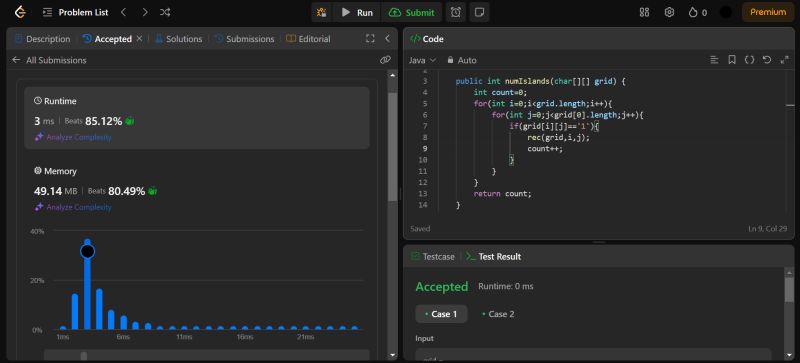Open the Submissions tab
This screenshot has width=800, height=363.
[x=244, y=39]
